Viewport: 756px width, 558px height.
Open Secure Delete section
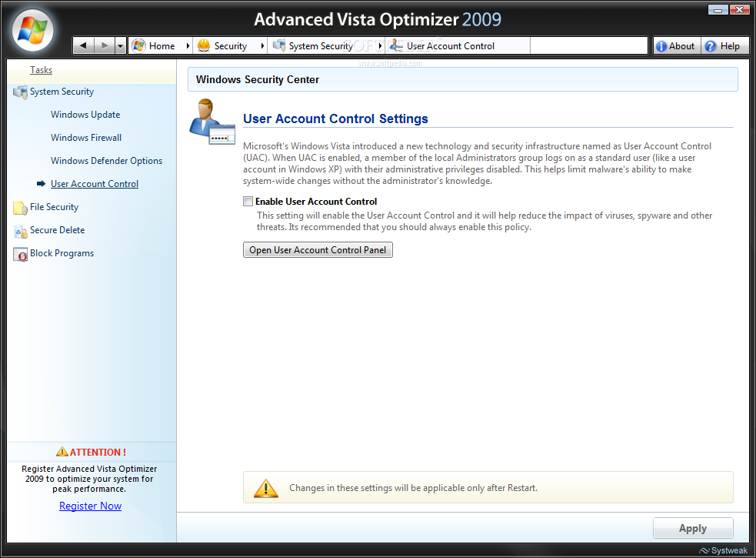pyautogui.click(x=58, y=230)
